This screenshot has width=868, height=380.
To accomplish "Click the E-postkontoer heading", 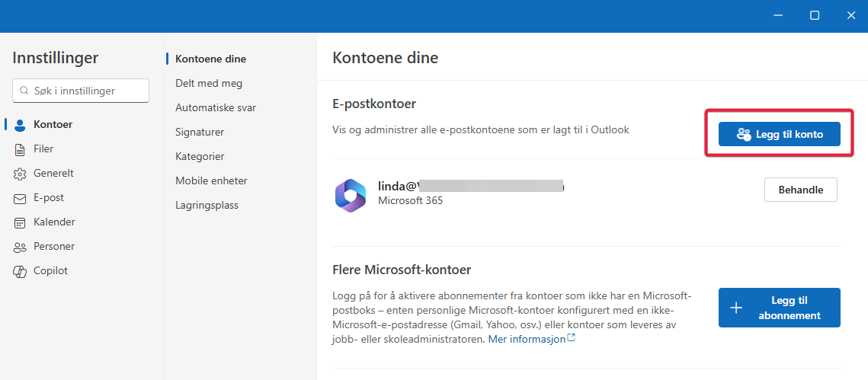I will point(374,104).
